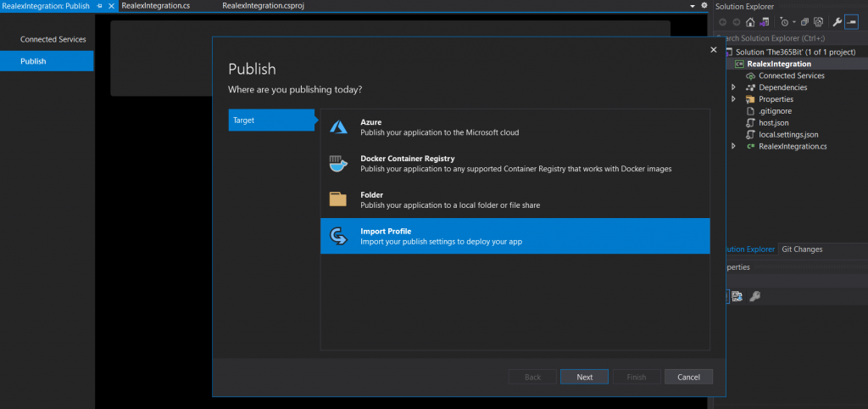Select RealexIntegration.cs in Solution Explorer tree
Screen dimensions: 868x409
pos(793,146)
